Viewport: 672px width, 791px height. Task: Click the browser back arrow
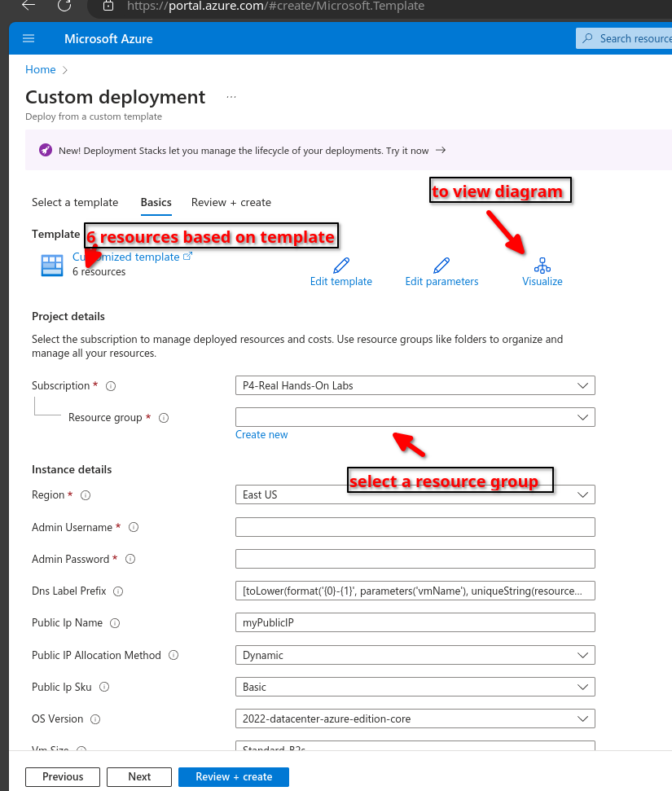(29, 5)
